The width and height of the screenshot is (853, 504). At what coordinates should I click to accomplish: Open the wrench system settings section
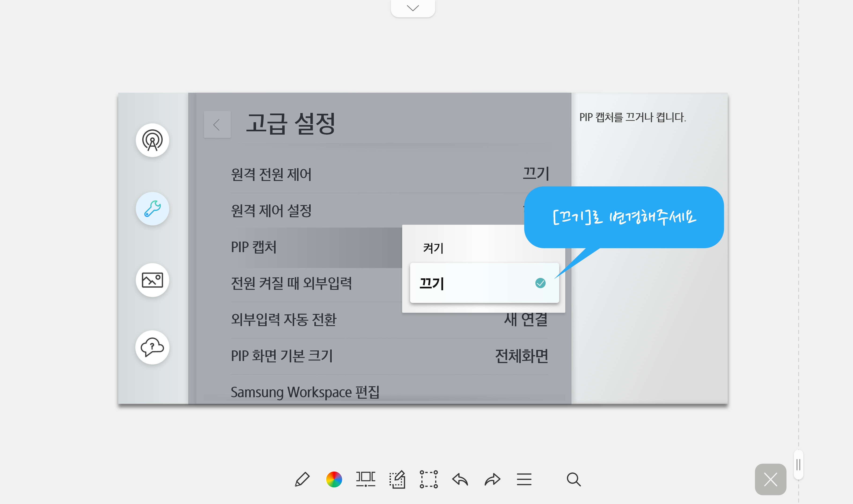pyautogui.click(x=152, y=209)
